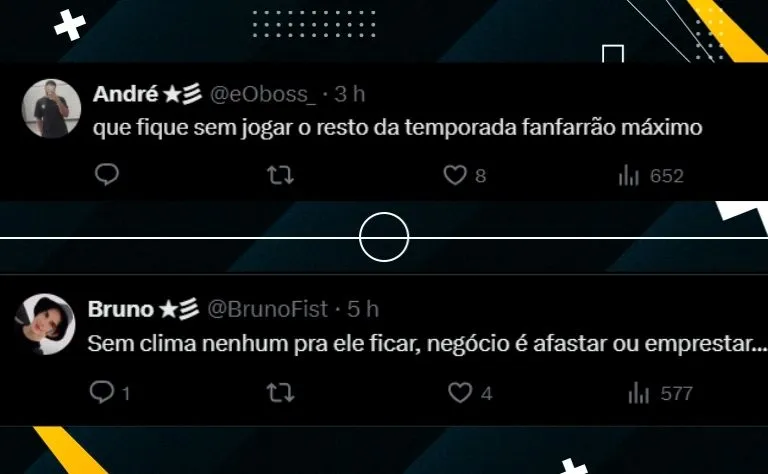This screenshot has height=474, width=768.
Task: View analytics showing 577 views
Action: pos(661,393)
